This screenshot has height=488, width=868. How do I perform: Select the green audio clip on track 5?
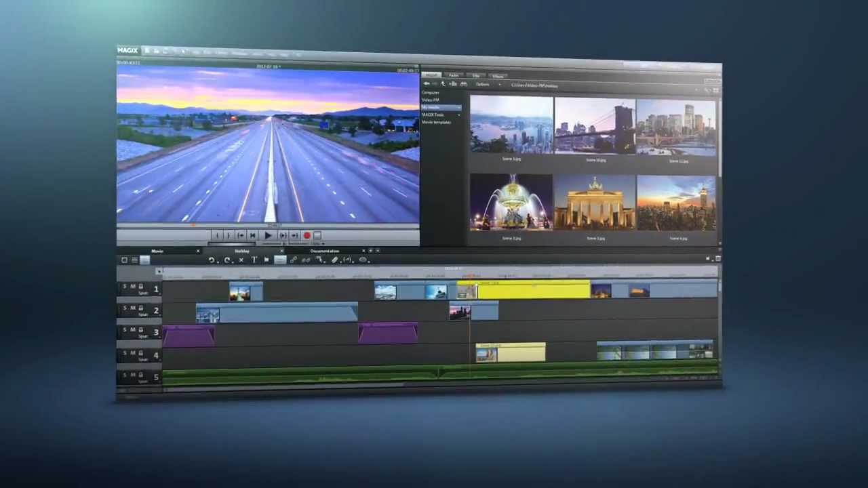(439, 373)
